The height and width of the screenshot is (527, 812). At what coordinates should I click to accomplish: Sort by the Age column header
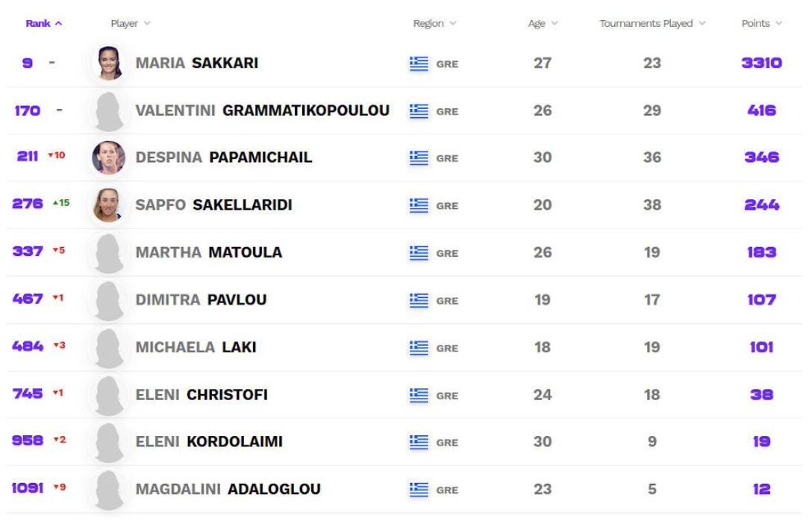click(x=543, y=23)
